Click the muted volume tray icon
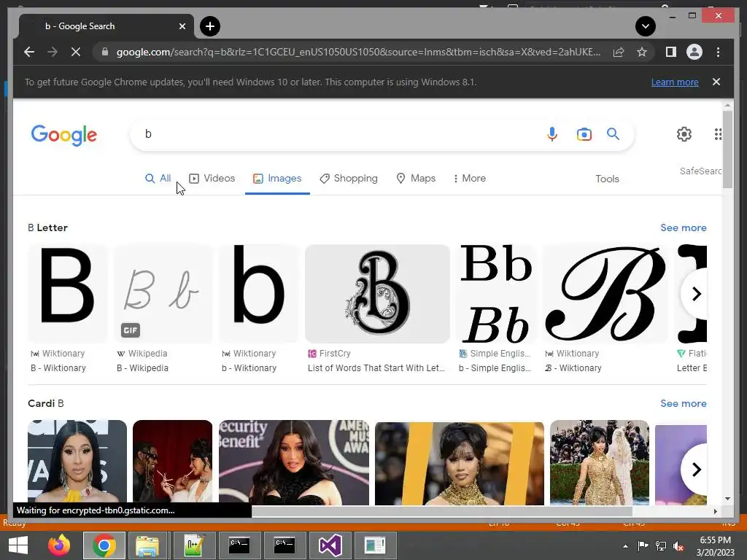The width and height of the screenshot is (747, 560). [x=679, y=546]
